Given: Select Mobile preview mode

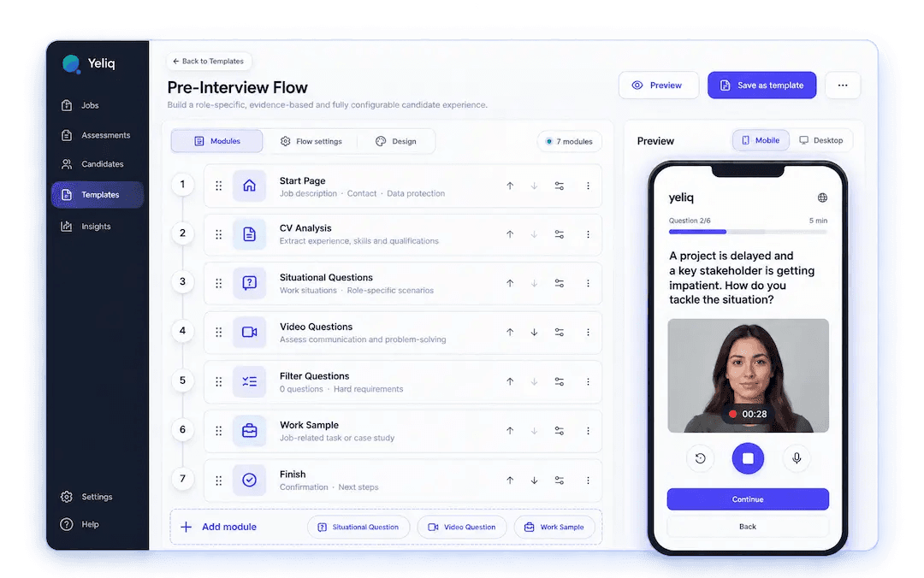Looking at the screenshot, I should [761, 140].
